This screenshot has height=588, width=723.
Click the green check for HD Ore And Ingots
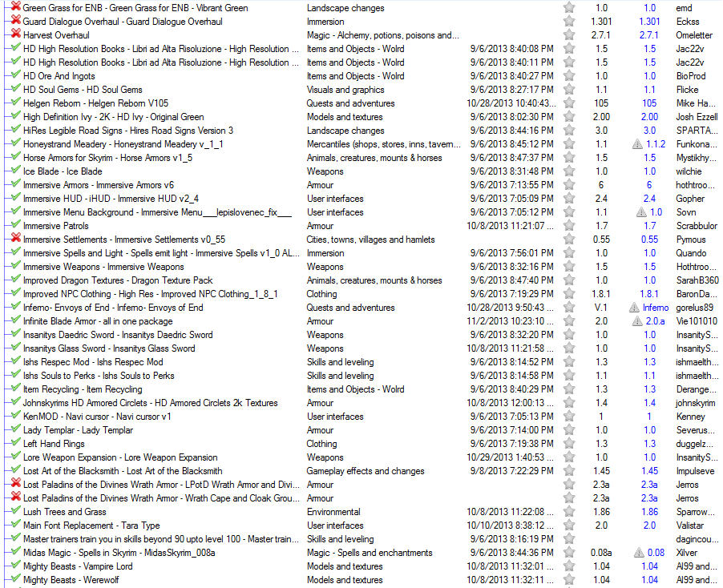point(16,75)
